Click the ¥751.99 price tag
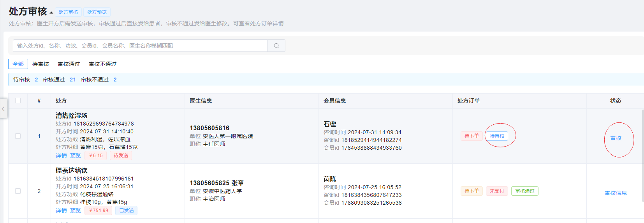This screenshot has height=223, width=644. tap(99, 211)
